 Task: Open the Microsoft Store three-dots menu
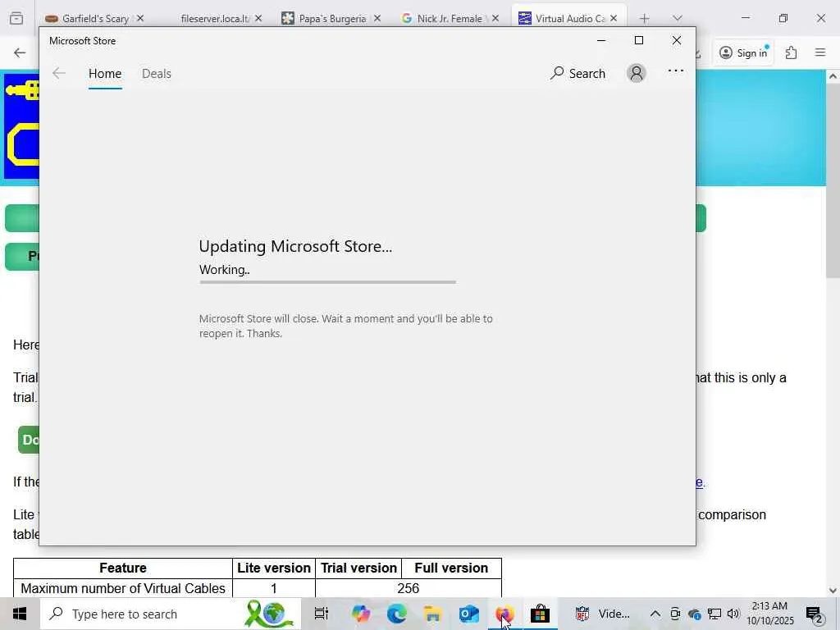(x=676, y=71)
